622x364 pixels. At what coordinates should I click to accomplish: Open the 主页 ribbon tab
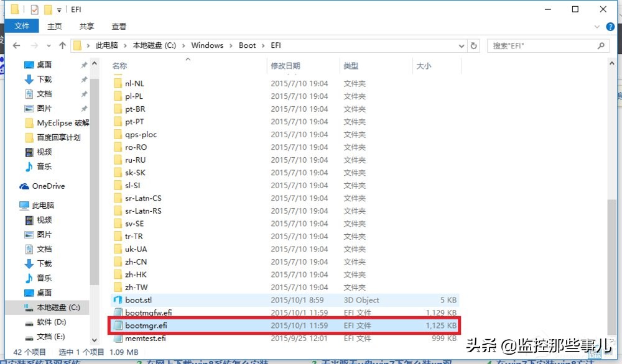point(55,26)
